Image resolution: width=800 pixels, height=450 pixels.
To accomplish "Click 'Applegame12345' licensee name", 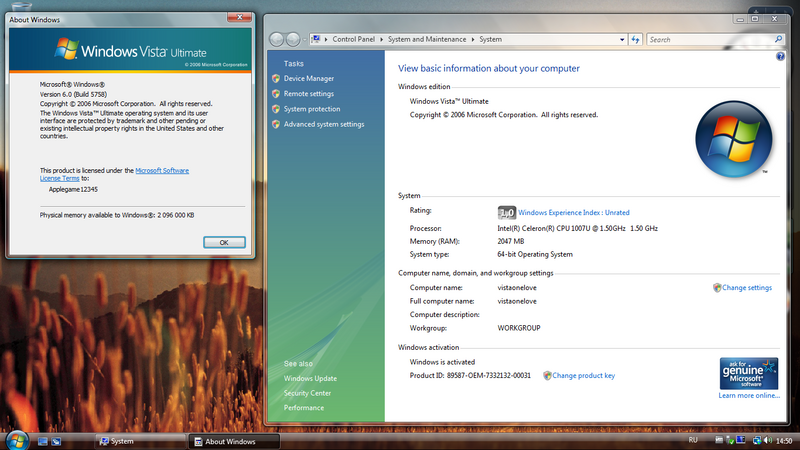I will (73, 189).
